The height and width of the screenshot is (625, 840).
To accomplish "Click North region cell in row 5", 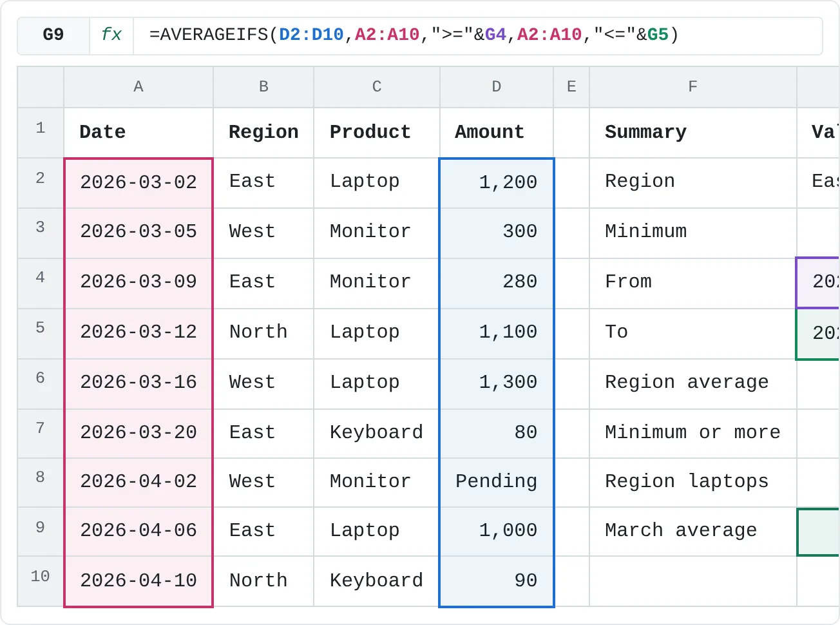I will point(263,334).
